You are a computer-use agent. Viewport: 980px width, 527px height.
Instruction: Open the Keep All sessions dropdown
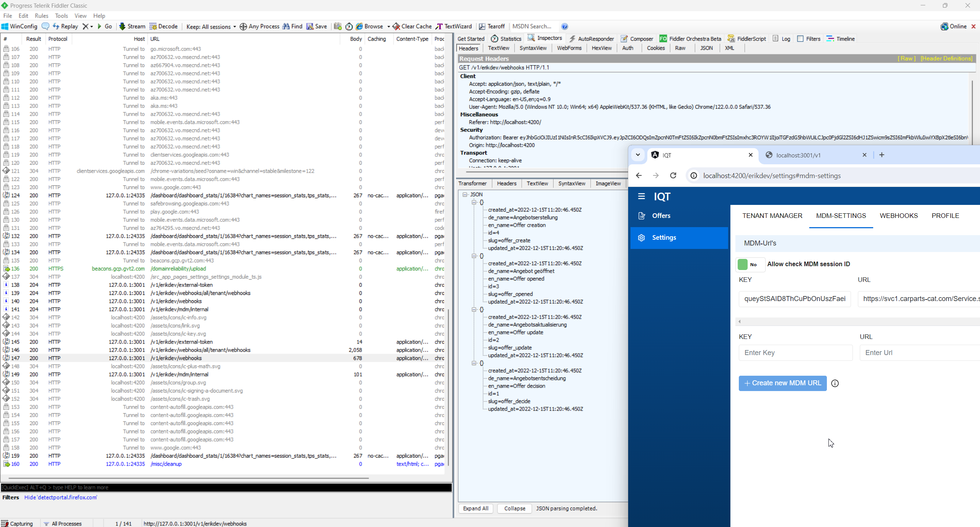pyautogui.click(x=211, y=26)
